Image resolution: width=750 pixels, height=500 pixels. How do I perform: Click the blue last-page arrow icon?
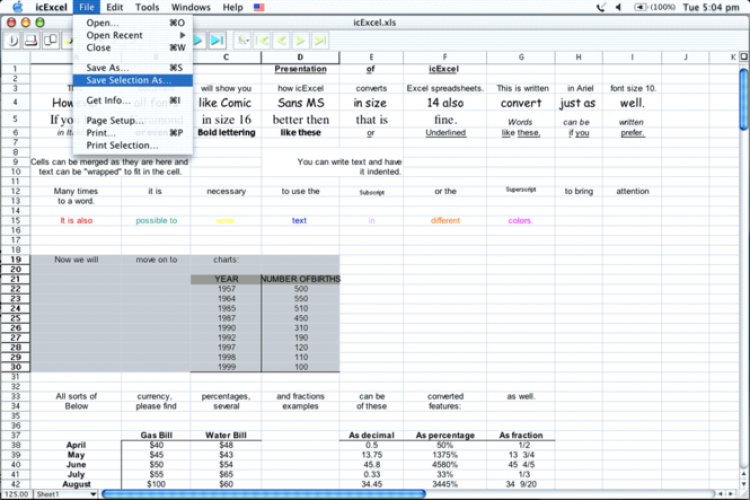(217, 40)
